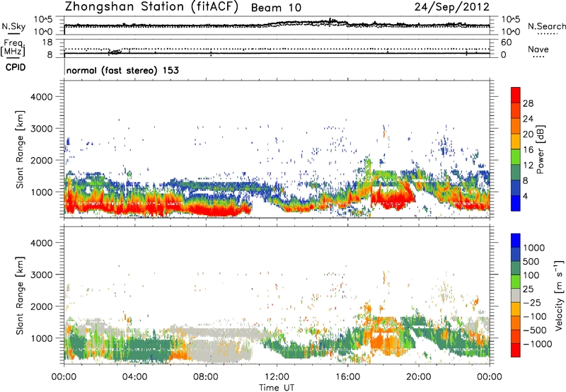Viewport: 566px width, 392px height.
Task: Click the '4000' range tick in power panel
Action: (41, 97)
